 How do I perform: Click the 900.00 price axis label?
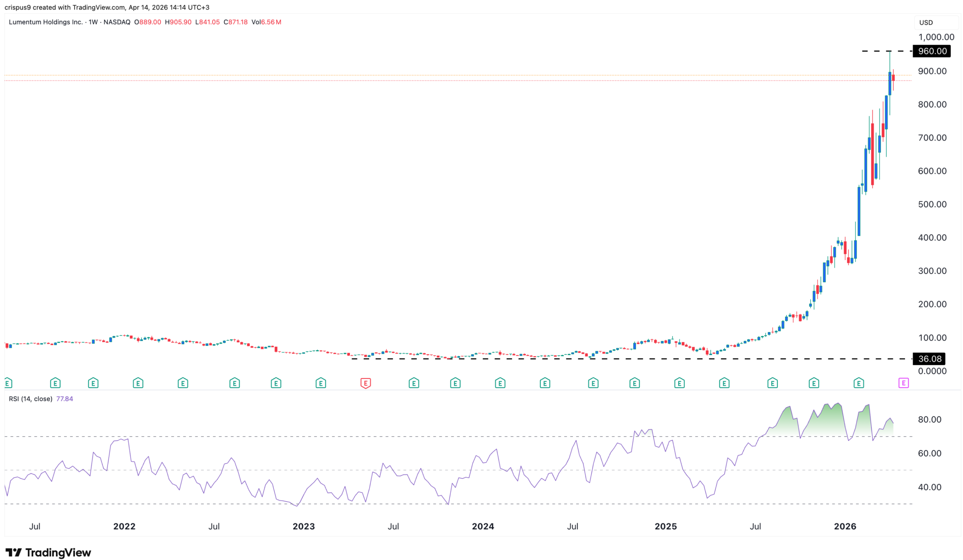tap(933, 71)
